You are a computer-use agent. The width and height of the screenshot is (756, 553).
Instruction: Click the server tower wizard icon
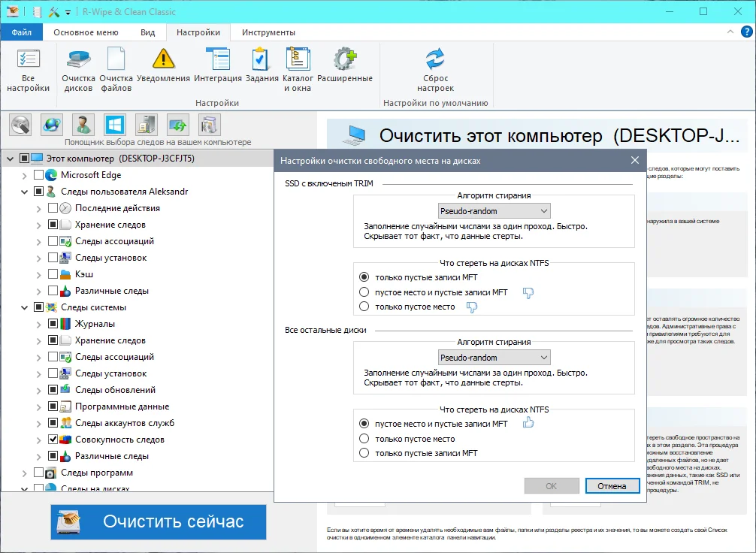click(x=146, y=125)
